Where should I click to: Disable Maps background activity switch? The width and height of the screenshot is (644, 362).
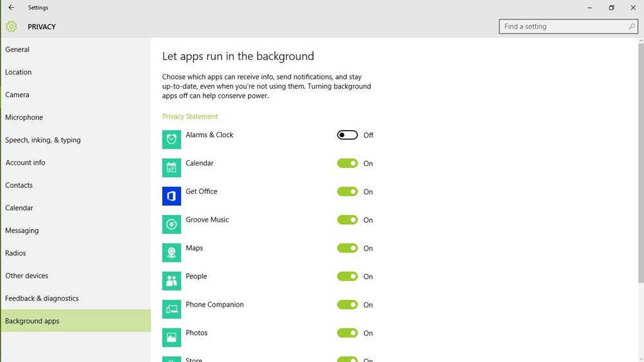point(347,249)
